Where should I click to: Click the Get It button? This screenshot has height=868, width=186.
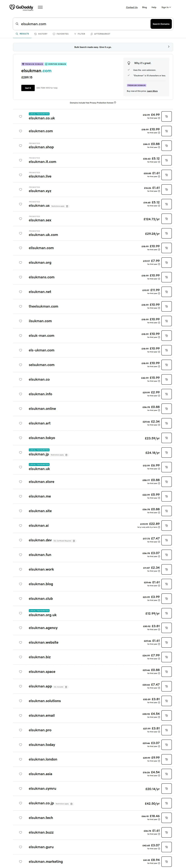[28, 88]
